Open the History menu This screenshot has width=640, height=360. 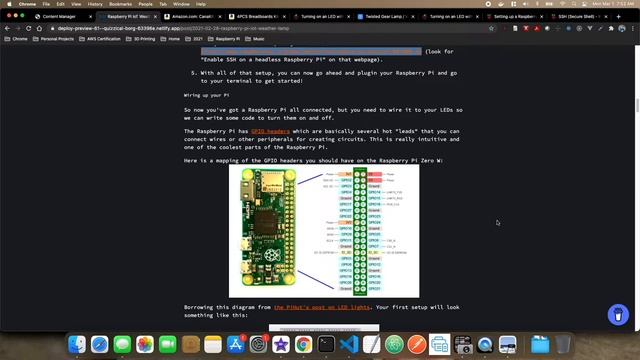click(x=95, y=4)
